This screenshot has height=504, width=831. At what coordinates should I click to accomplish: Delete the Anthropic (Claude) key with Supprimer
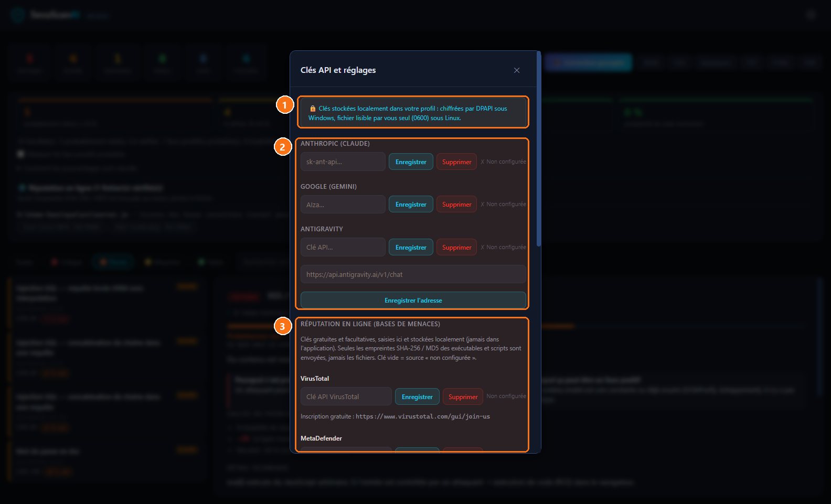(x=456, y=162)
